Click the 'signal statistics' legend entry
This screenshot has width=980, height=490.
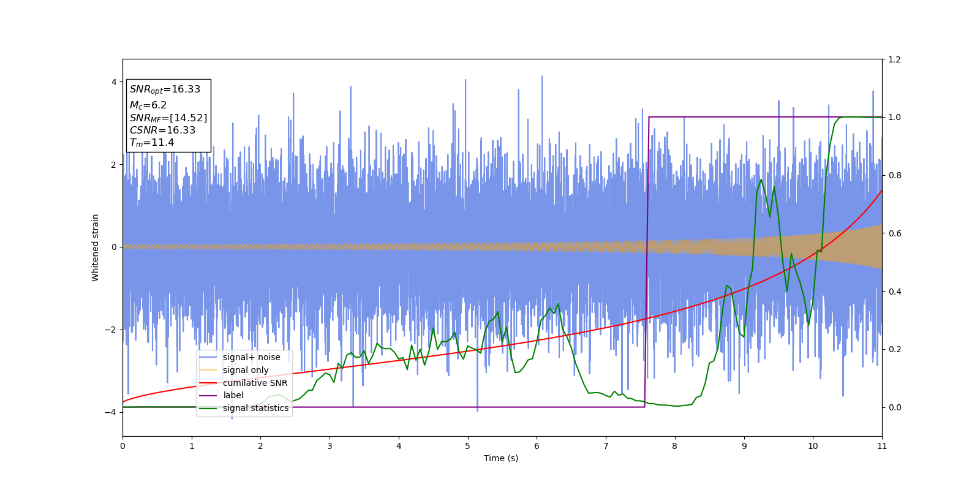click(255, 408)
